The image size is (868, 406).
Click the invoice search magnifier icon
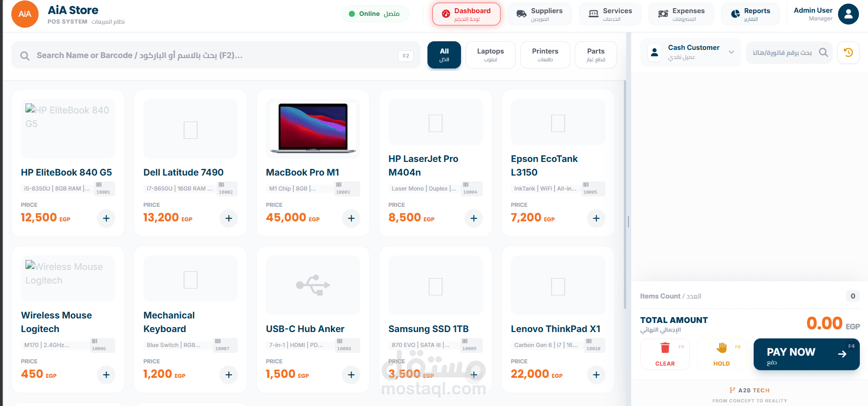click(823, 53)
